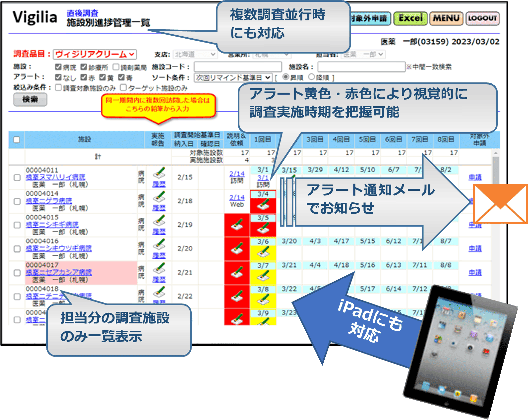Select the 昇順 sort order radio
Screen dimensions: 528x420
285,77
